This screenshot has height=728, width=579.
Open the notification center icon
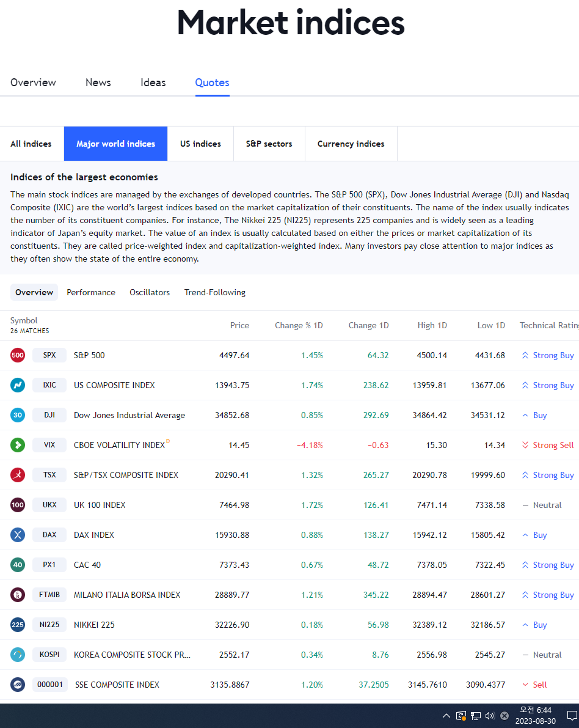point(572,715)
